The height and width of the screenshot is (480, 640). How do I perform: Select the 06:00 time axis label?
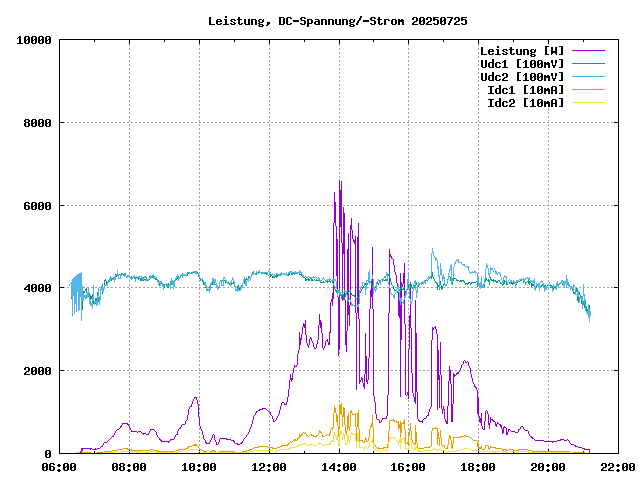click(x=60, y=467)
